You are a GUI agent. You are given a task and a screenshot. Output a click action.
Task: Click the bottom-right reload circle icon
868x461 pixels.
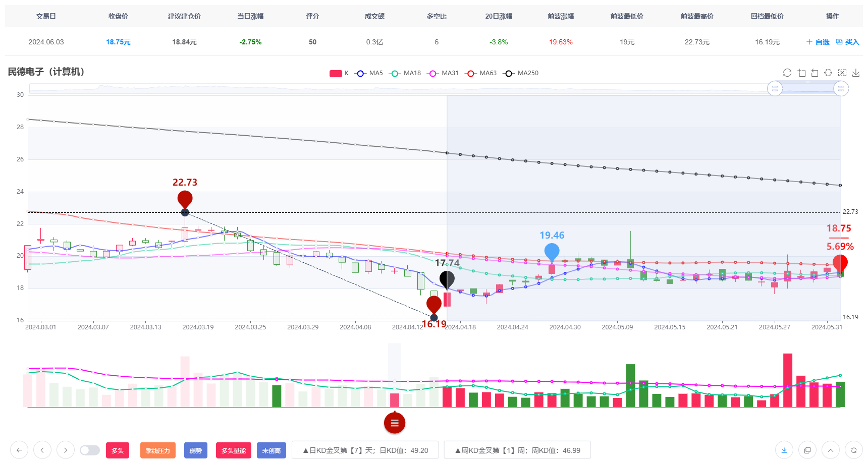854,450
